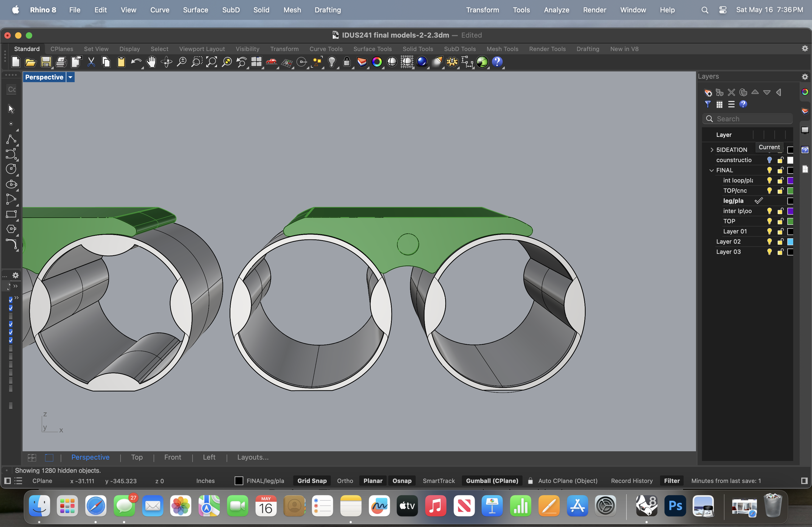
Task: Add a new layer in the Layers panel
Action: 708,93
